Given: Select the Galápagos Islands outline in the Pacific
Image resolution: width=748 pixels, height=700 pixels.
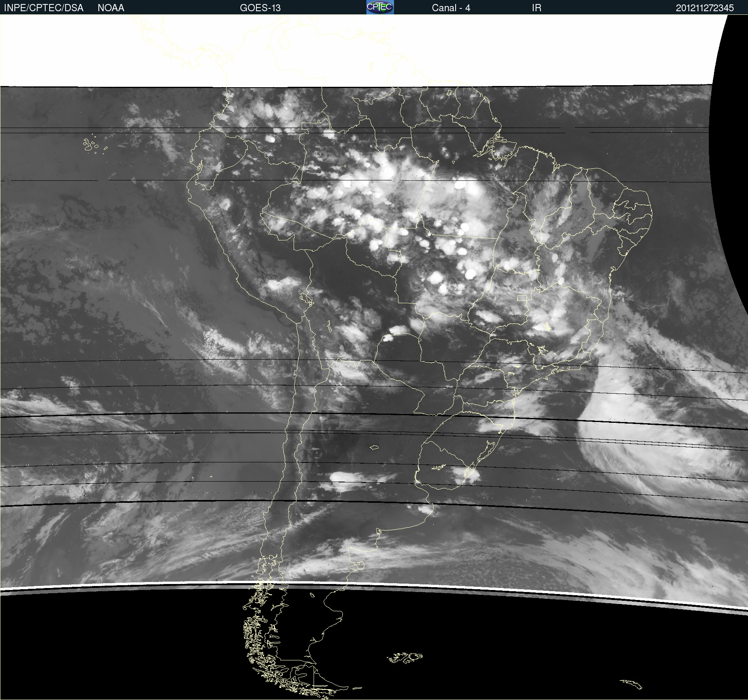Looking at the screenshot, I should (x=91, y=145).
